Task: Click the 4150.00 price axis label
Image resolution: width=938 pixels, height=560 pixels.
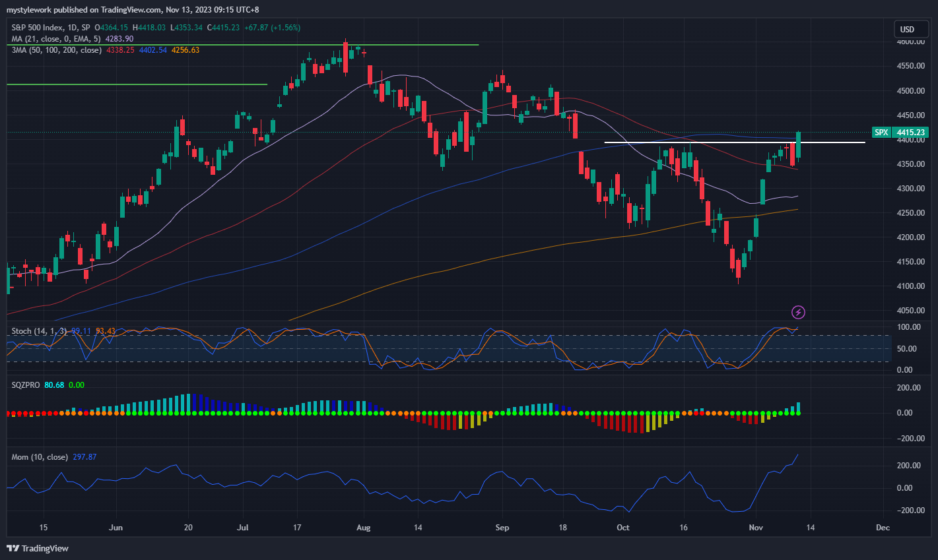Action: click(x=910, y=262)
